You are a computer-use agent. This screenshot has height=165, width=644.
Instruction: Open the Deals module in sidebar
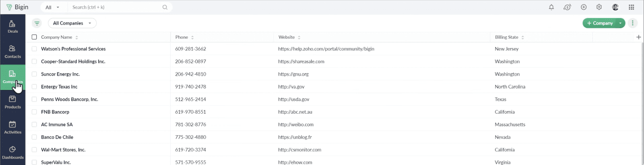click(12, 27)
